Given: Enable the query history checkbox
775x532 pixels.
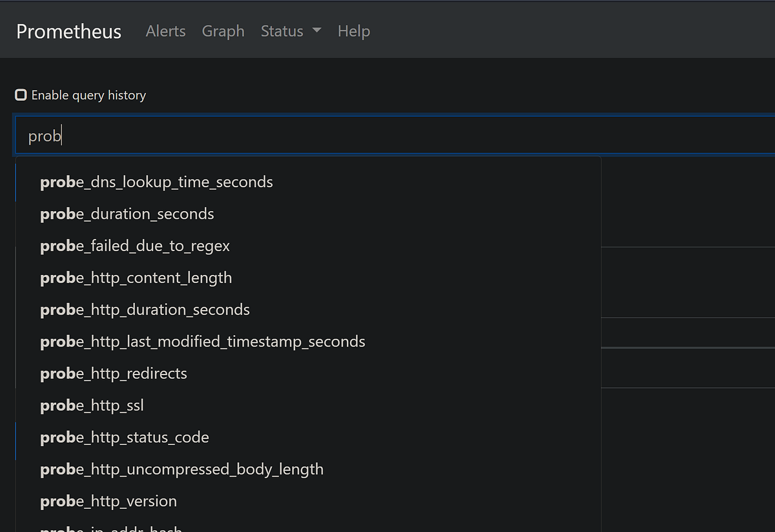Looking at the screenshot, I should click(x=21, y=94).
